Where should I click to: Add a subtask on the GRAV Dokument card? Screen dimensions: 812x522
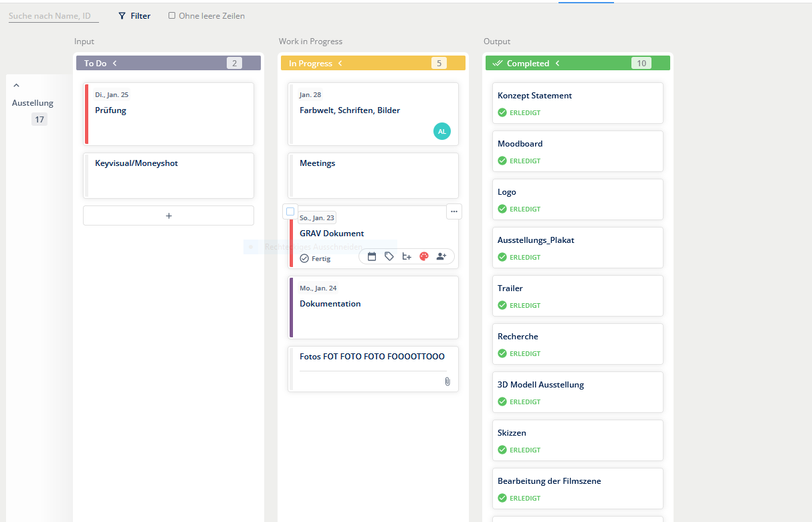coord(407,256)
